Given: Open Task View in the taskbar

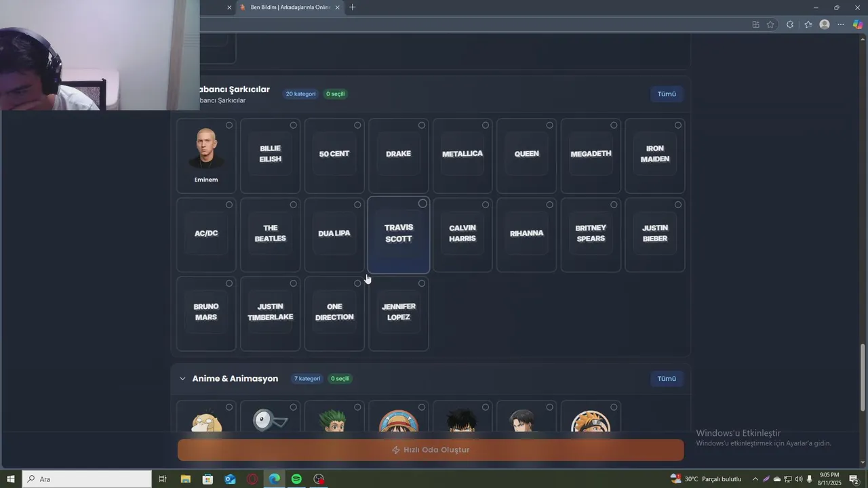Looking at the screenshot, I should [x=163, y=479].
